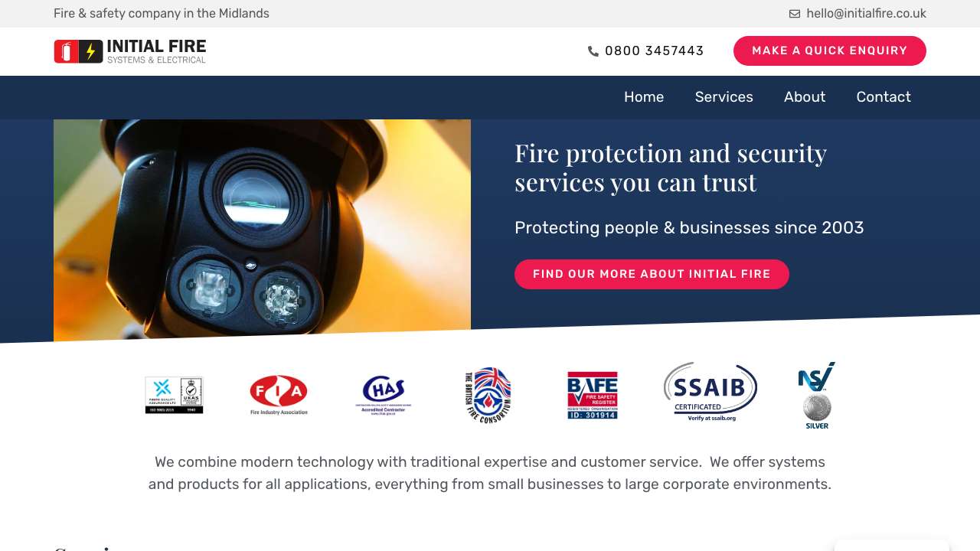Viewport: 980px width, 551px height.
Task: Email hello@initialfire.co.uk link
Action: tap(866, 14)
